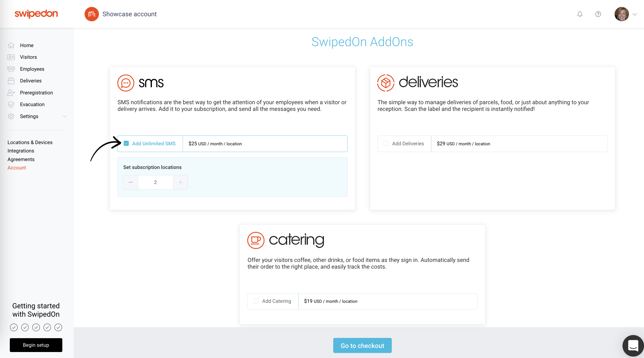Open the Agreements link
This screenshot has height=358, width=644.
[21, 159]
